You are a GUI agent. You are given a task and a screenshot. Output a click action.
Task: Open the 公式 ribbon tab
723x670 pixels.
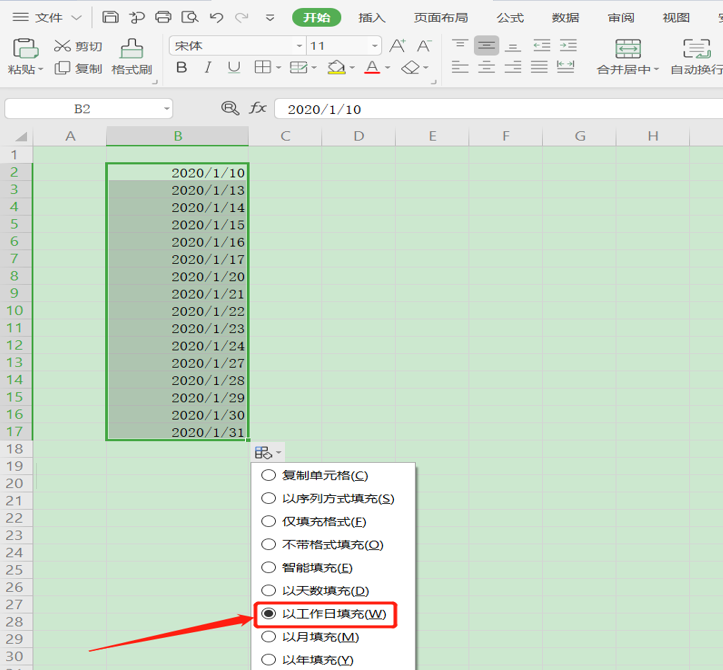coord(510,18)
